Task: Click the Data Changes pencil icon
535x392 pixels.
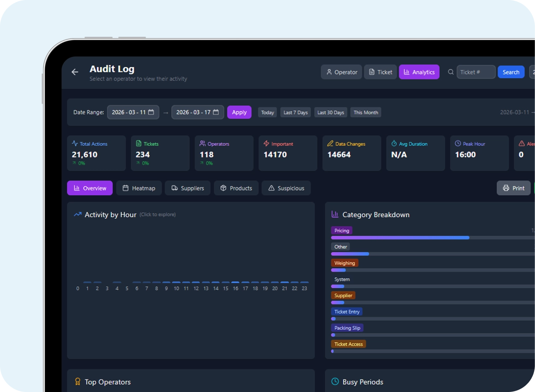Action: coord(330,143)
